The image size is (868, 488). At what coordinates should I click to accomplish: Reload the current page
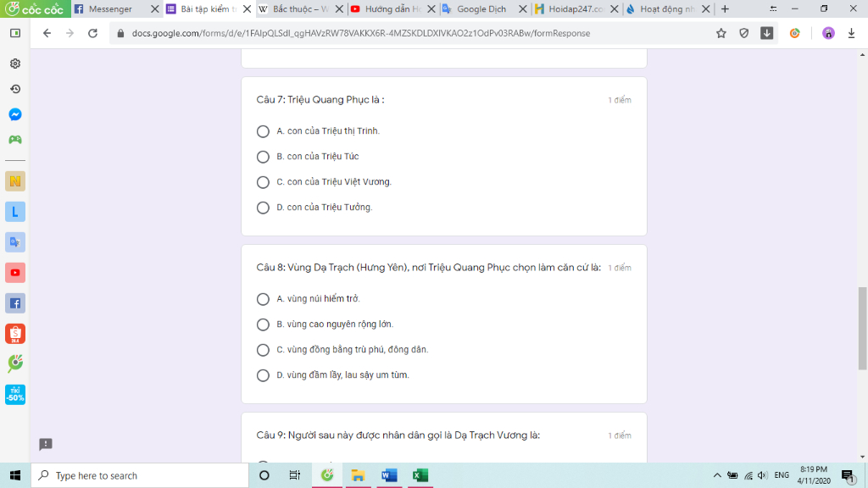[x=93, y=33]
